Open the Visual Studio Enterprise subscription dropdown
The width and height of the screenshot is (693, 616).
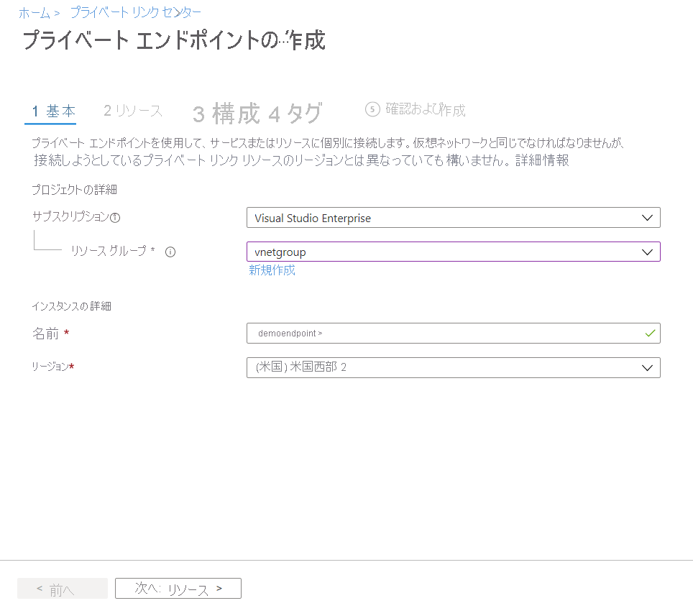point(453,218)
